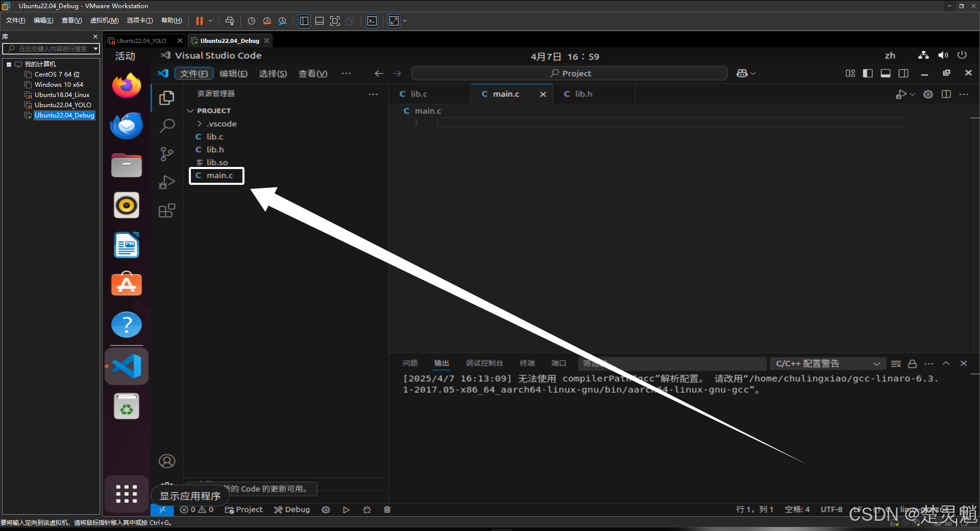Switch to the 调试控制台 panel tab
Image resolution: width=980 pixels, height=531 pixels.
coord(484,363)
